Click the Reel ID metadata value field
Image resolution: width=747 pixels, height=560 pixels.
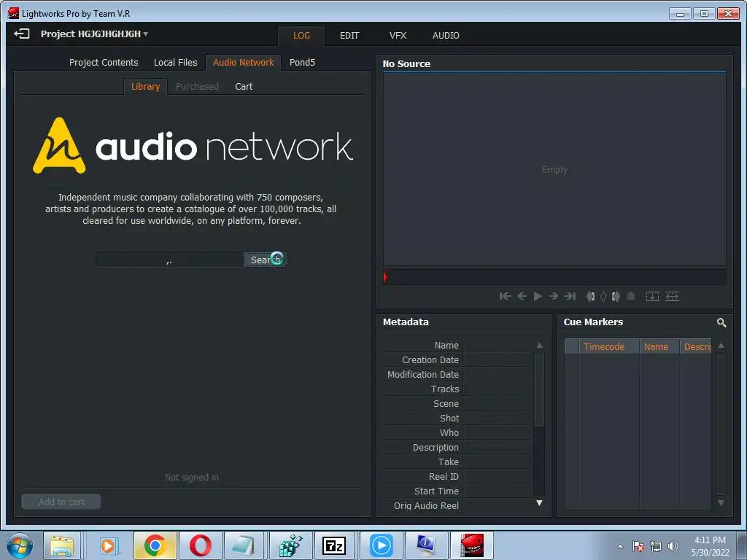pos(498,476)
